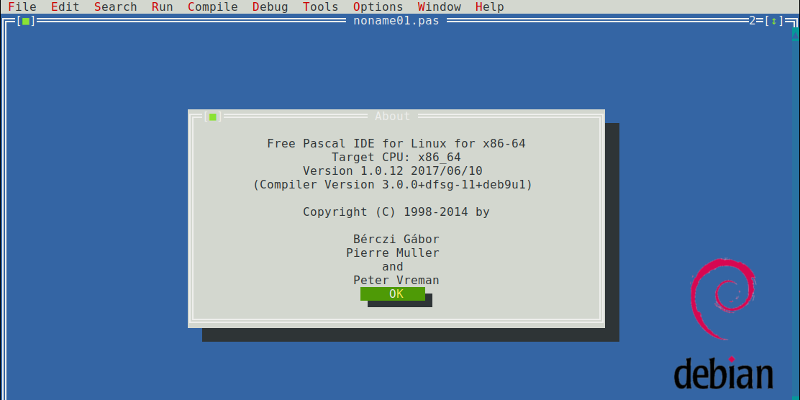The height and width of the screenshot is (400, 800).
Task: Open the Debug menu
Action: pos(270,7)
